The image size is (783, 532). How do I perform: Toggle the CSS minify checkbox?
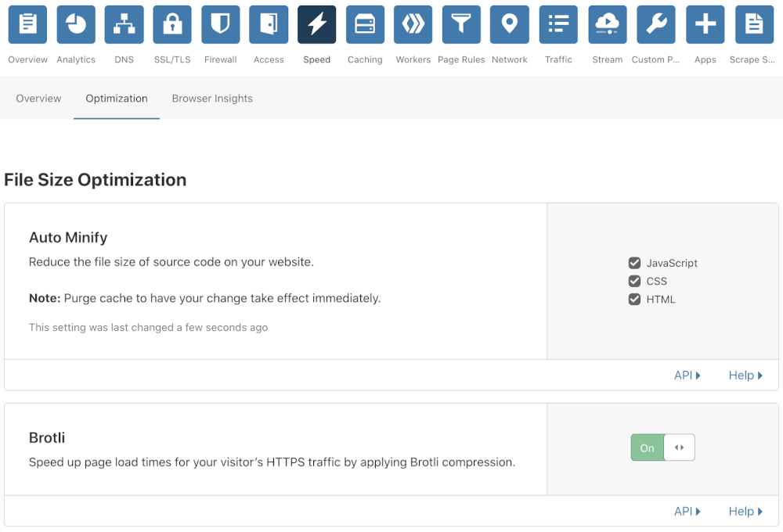(635, 281)
